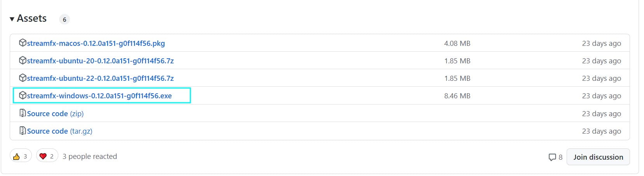This screenshot has width=644, height=176.
Task: Collapse the Assets section triangle
Action: coord(12,19)
